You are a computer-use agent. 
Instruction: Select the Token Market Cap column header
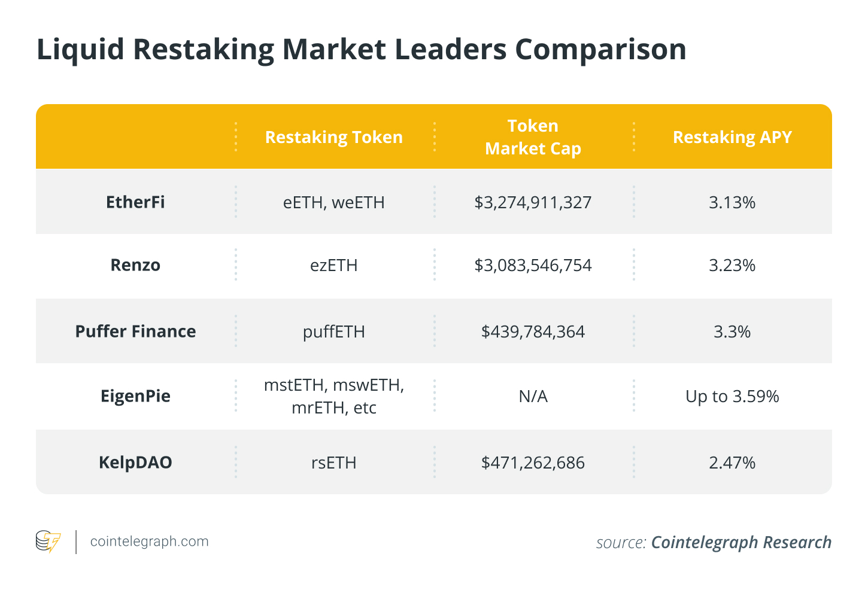pyautogui.click(x=533, y=137)
